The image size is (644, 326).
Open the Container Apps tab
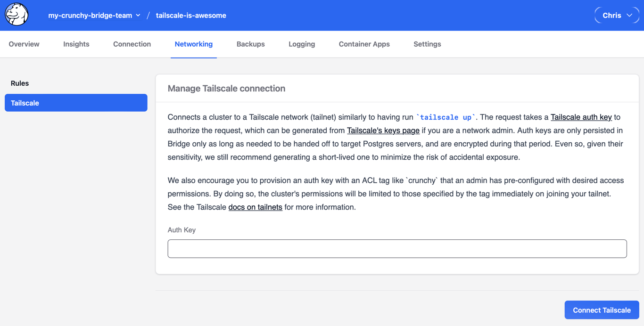tap(364, 44)
